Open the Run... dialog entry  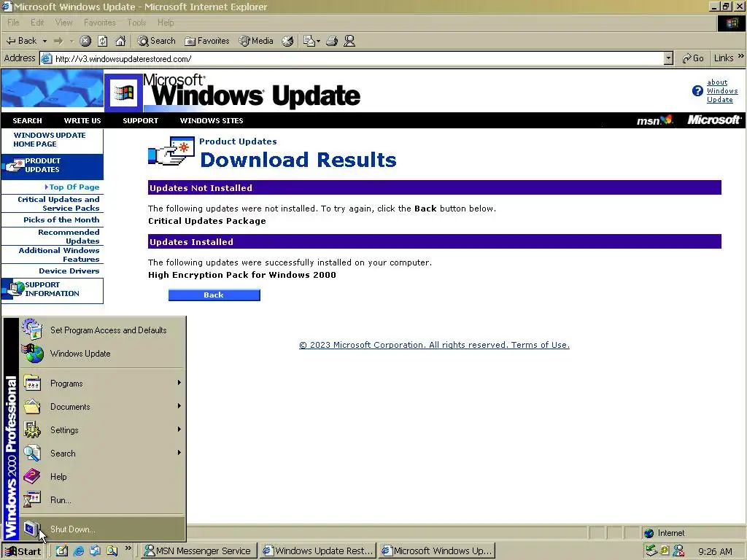point(102,500)
